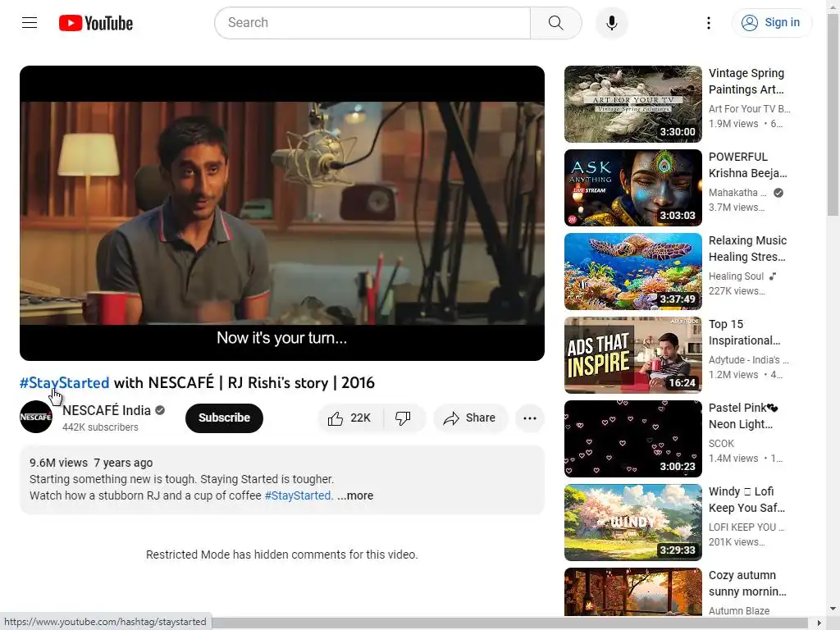Click the SCOK channel name
This screenshot has width=840, height=630.
[721, 444]
